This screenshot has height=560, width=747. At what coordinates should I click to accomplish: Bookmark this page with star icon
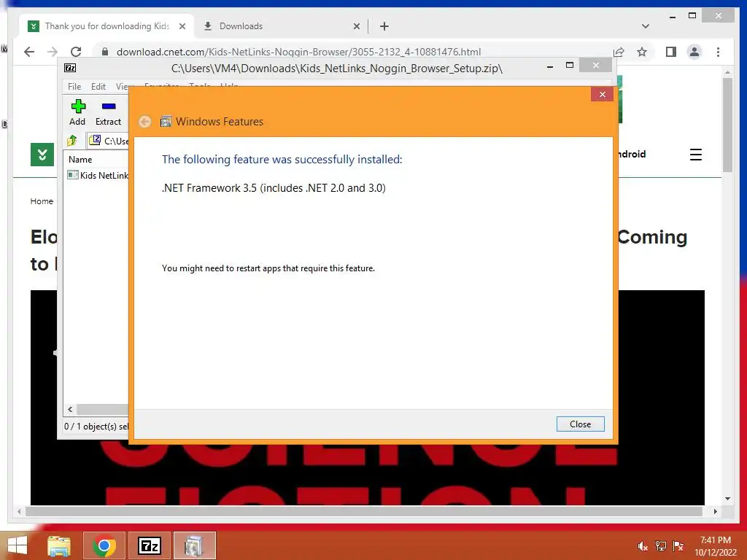coord(642,52)
